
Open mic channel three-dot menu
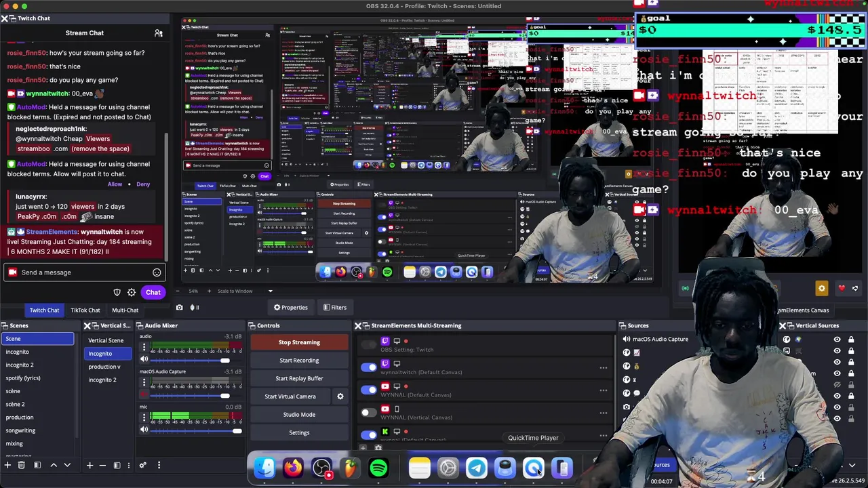(144, 418)
